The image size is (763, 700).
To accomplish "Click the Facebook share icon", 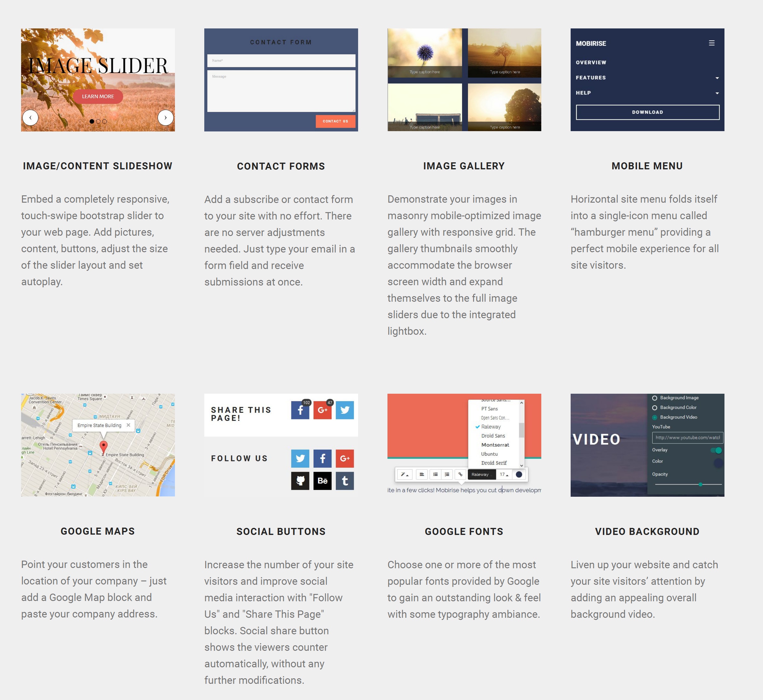I will 300,410.
